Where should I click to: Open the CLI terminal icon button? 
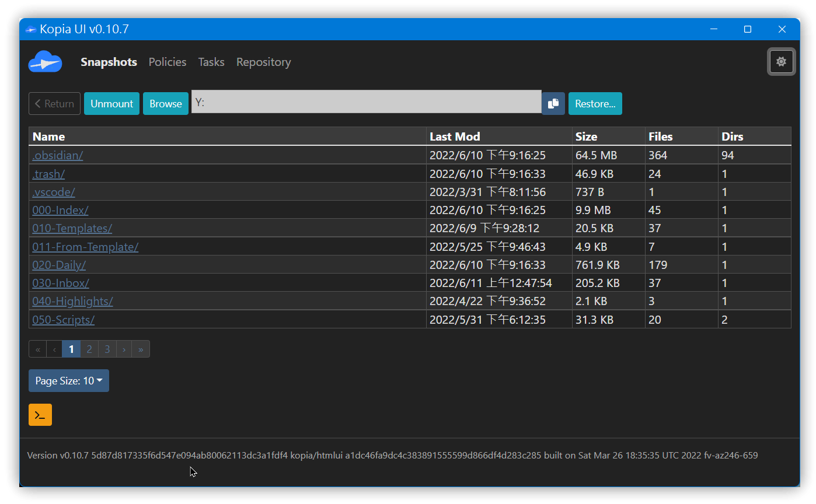click(x=40, y=415)
